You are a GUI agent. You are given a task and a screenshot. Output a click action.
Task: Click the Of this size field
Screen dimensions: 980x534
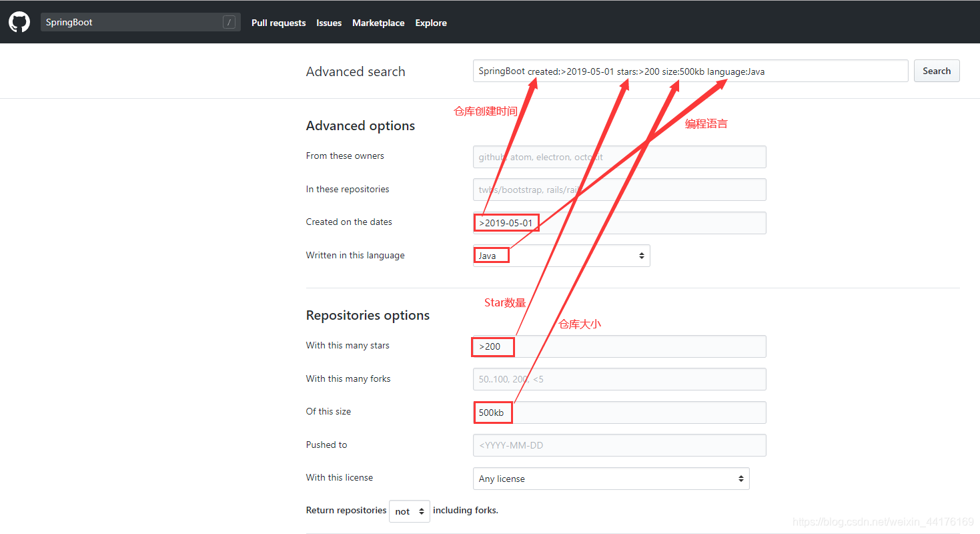click(619, 413)
